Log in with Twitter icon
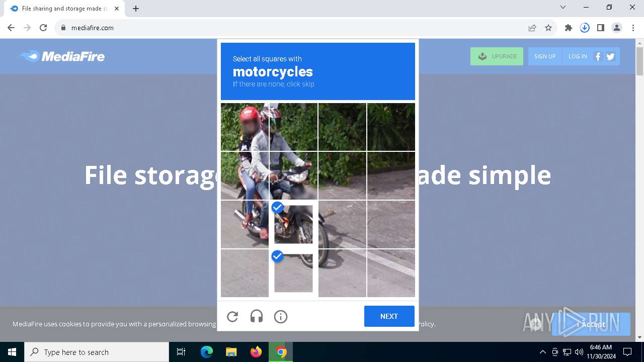The image size is (644, 362). (x=610, y=56)
